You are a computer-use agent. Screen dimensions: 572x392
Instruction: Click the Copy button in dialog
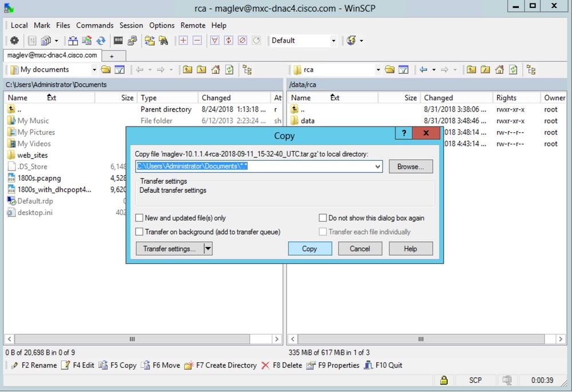[310, 249]
